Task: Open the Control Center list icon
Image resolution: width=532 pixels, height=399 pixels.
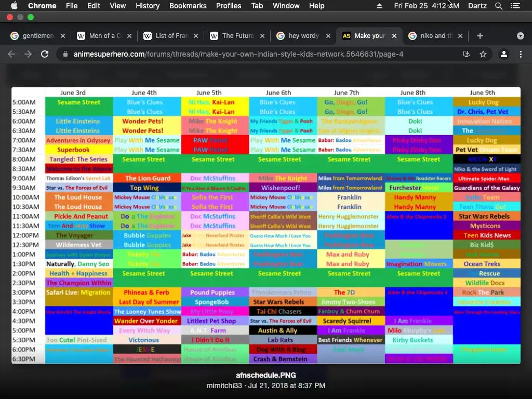Action: [x=515, y=6]
